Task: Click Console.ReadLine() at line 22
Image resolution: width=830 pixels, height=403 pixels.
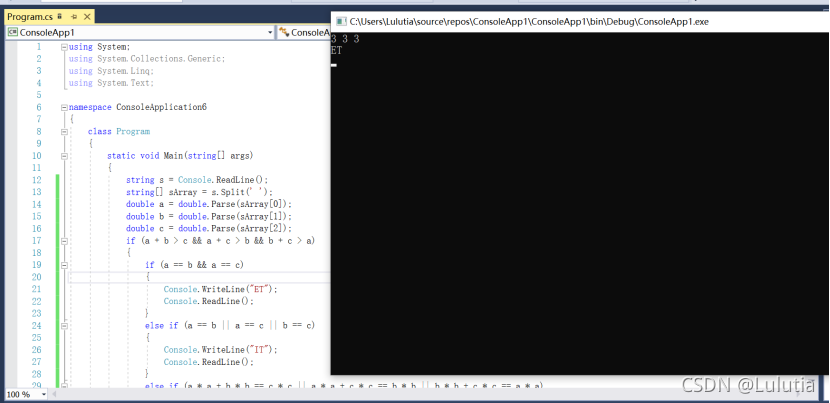Action: click(209, 301)
